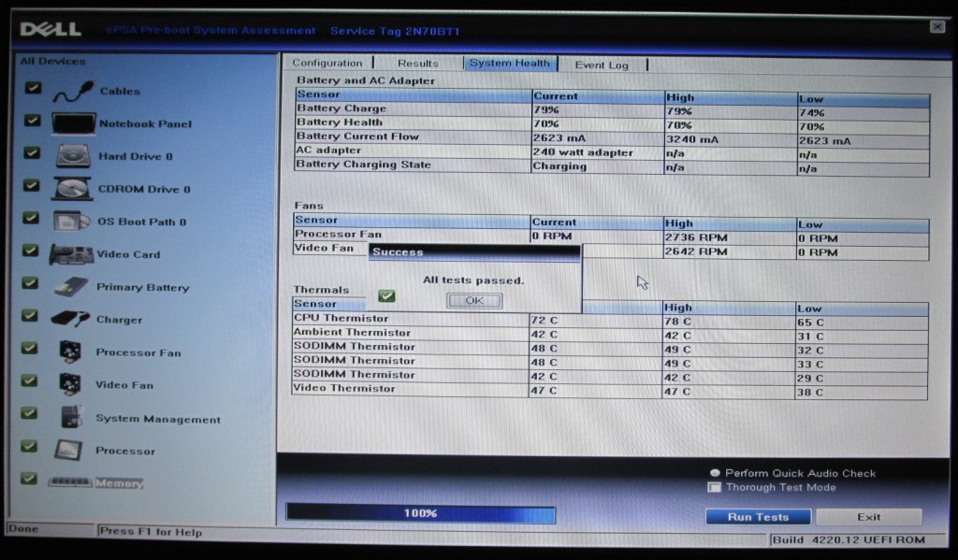Open the Configuration tab
This screenshot has width=958, height=560.
click(327, 63)
